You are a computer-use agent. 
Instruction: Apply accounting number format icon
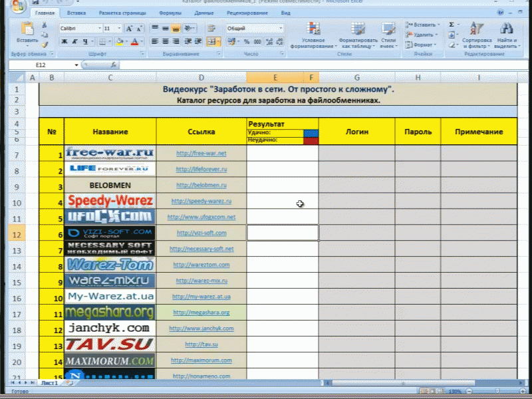pyautogui.click(x=231, y=41)
